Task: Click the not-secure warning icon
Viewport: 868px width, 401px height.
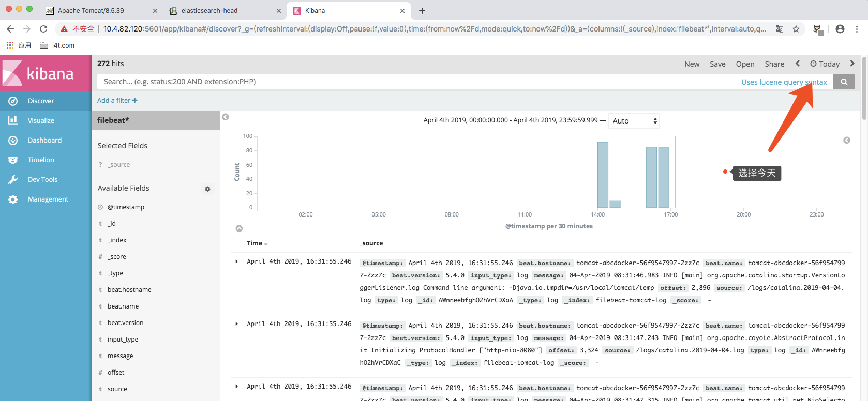Action: [x=64, y=29]
